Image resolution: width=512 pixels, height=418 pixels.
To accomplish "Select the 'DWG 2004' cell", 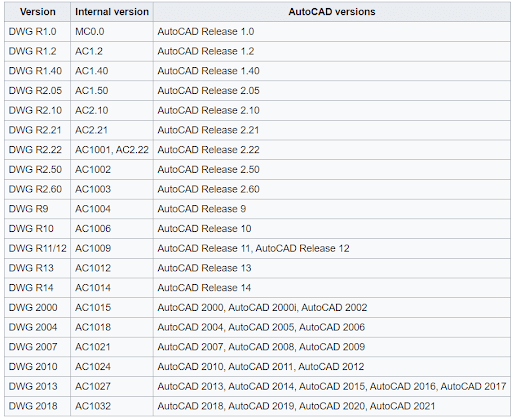I will 37,327.
